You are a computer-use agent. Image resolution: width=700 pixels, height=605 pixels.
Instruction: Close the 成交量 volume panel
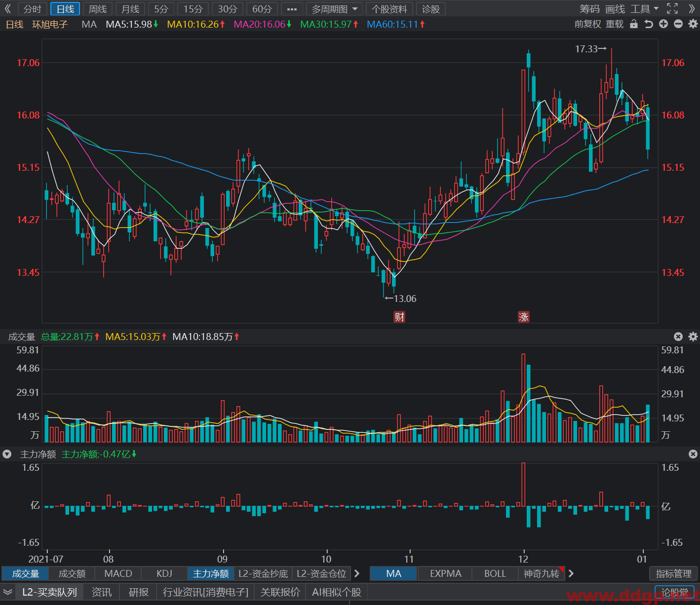pos(678,337)
